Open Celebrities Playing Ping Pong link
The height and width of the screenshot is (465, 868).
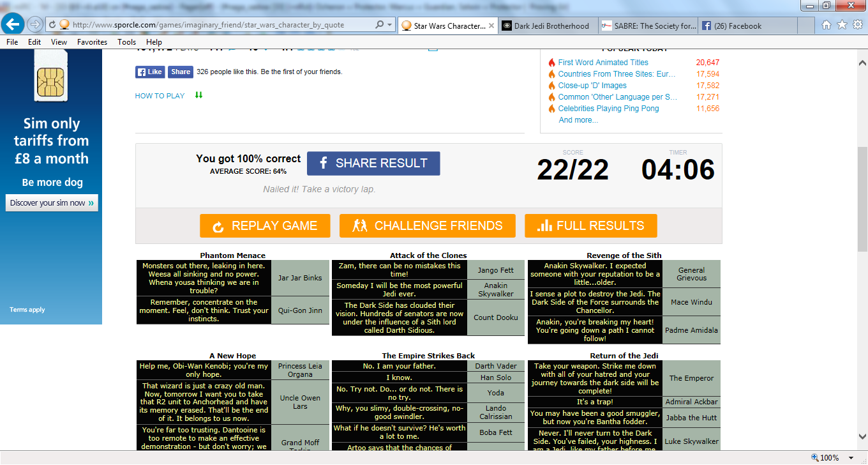point(608,109)
